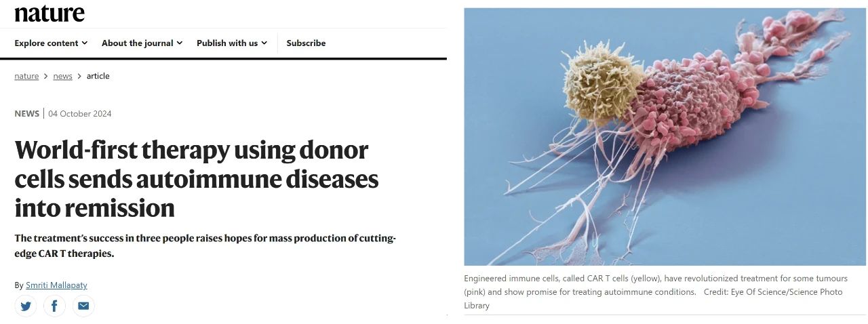Open the Subscribe page

[306, 43]
